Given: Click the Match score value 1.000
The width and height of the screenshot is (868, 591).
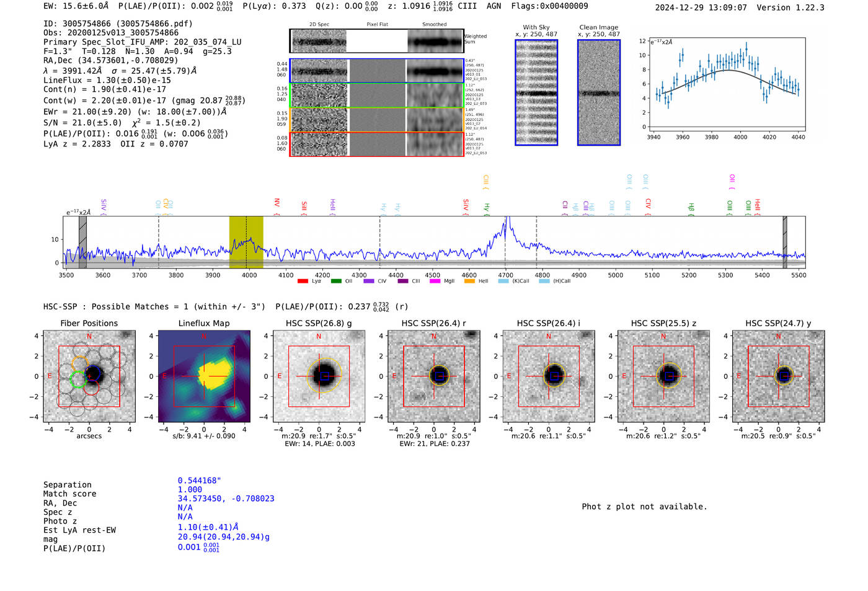Looking at the screenshot, I should point(190,489).
